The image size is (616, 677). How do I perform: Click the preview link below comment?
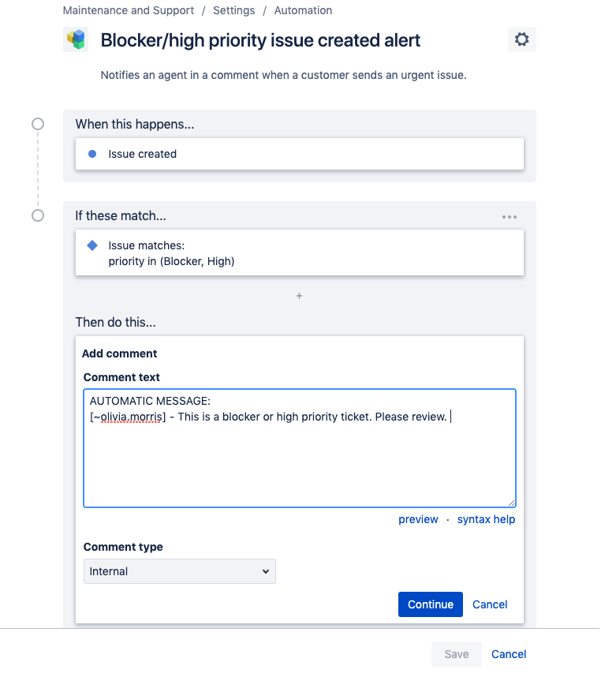(x=418, y=519)
